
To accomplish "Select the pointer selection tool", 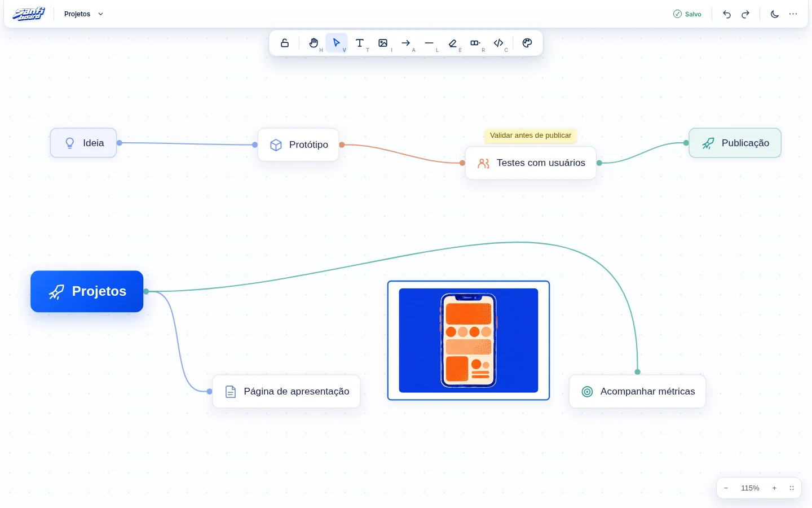I will [337, 43].
